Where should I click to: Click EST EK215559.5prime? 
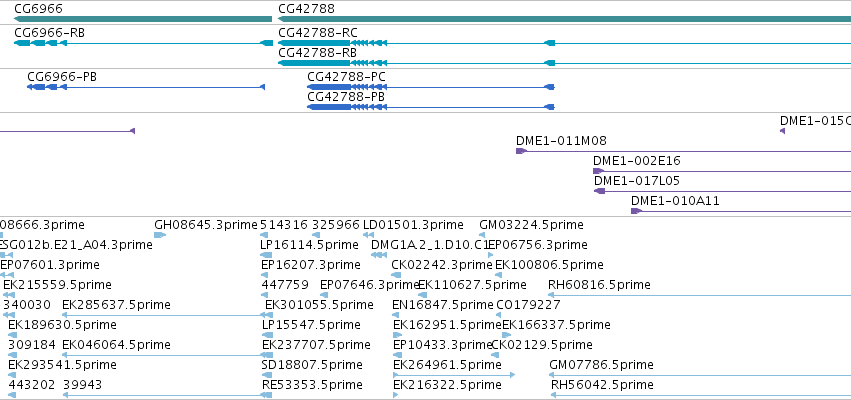point(57,285)
